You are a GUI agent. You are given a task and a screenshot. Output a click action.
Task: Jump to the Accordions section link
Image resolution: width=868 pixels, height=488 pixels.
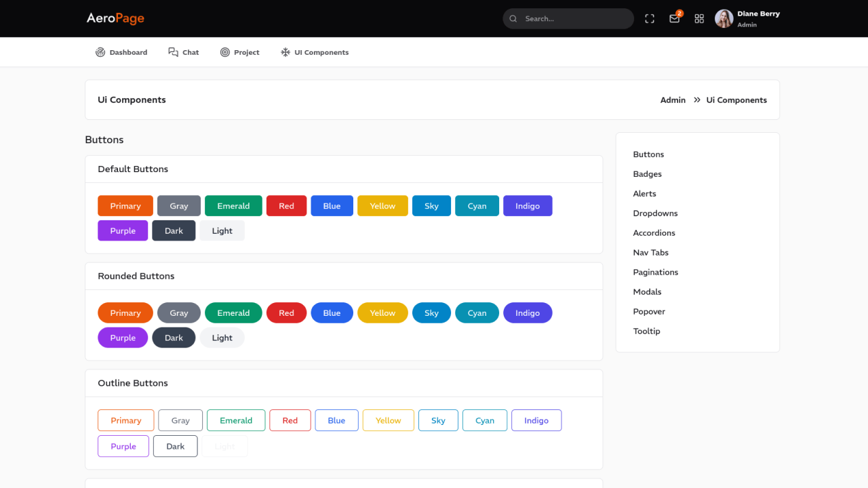[x=654, y=233]
